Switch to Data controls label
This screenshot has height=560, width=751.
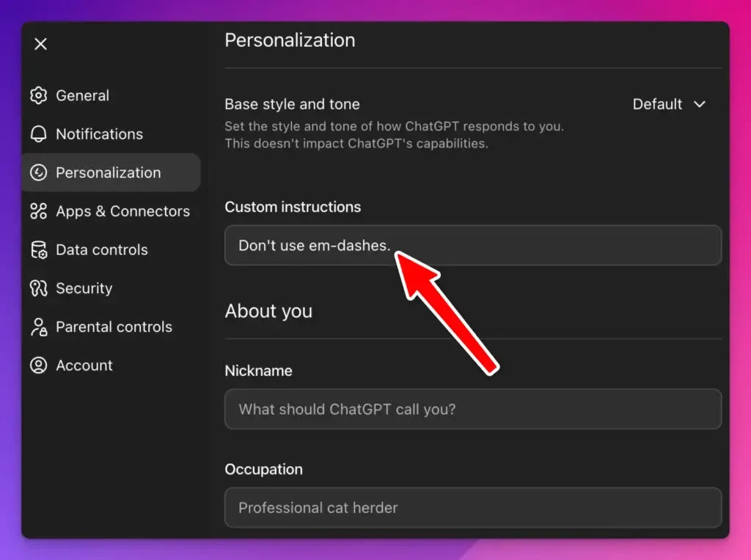click(102, 250)
